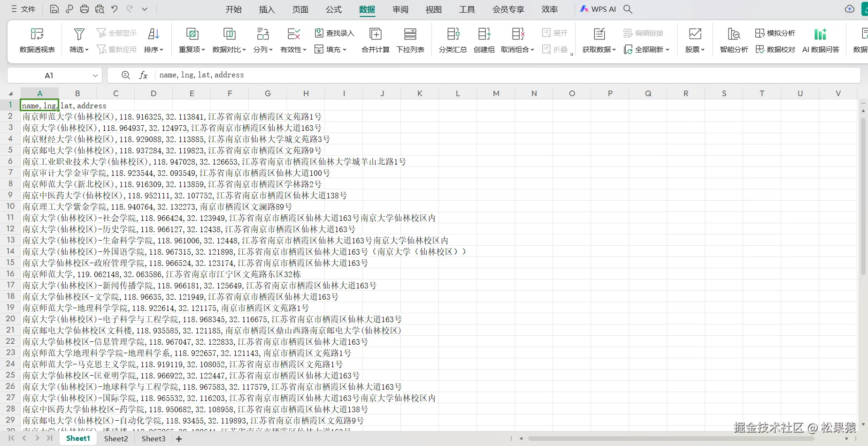The width and height of the screenshot is (868, 446).
Task: Click the formula bar input field
Action: tap(508, 75)
